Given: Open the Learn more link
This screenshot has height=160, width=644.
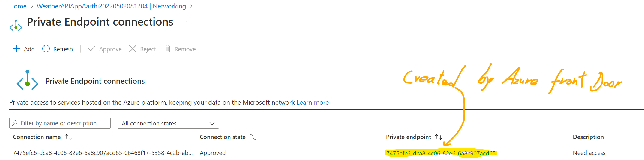Looking at the screenshot, I should 313,103.
